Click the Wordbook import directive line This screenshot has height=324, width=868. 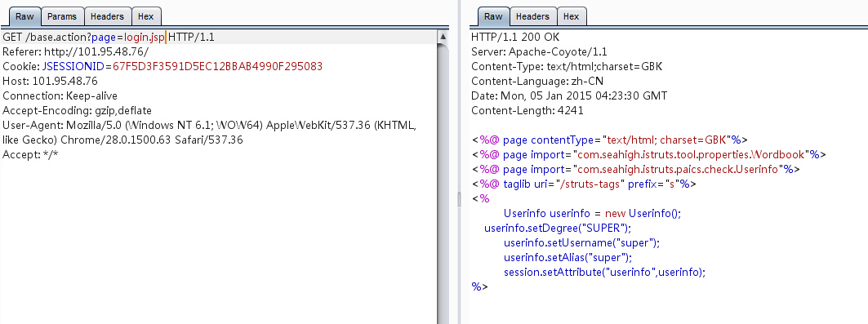point(649,154)
